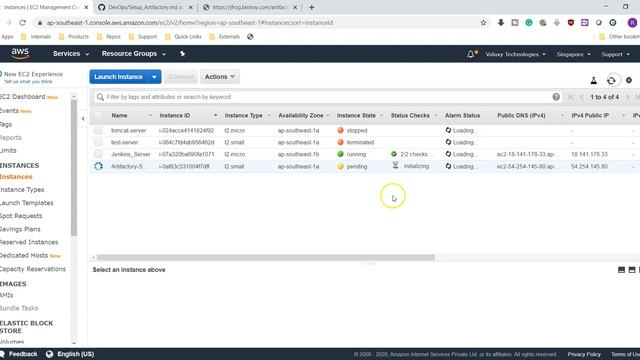
Task: Open Capacity Reservations link in sidebar
Action: click(x=33, y=269)
